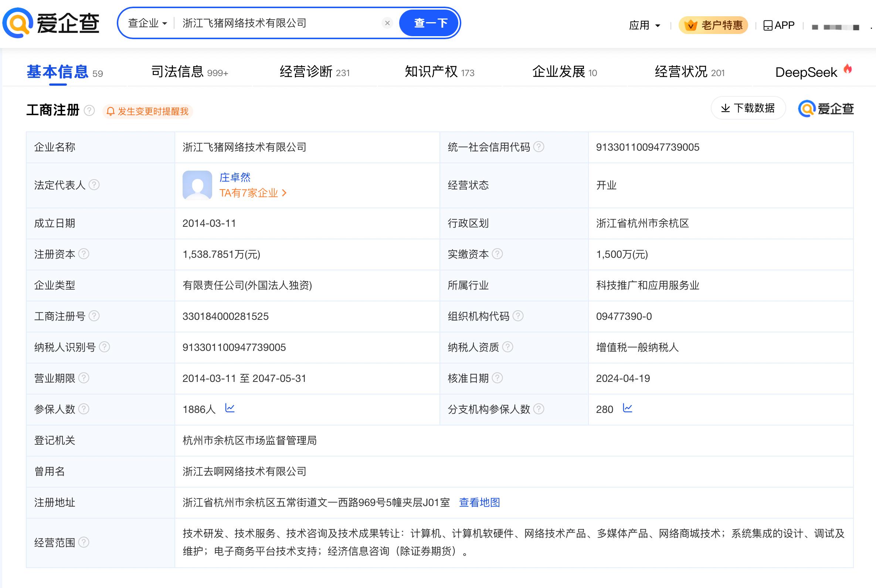Click help icon next to 核准日期
Viewport: 876px width, 588px height.
(497, 377)
